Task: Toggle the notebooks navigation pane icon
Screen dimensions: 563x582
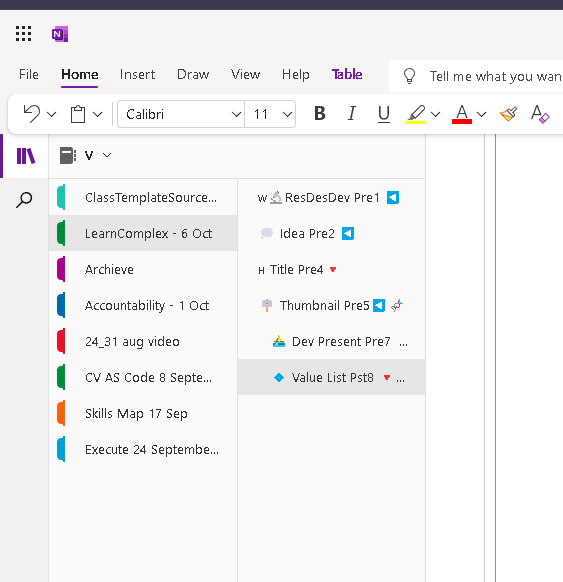Action: pyautogui.click(x=26, y=156)
